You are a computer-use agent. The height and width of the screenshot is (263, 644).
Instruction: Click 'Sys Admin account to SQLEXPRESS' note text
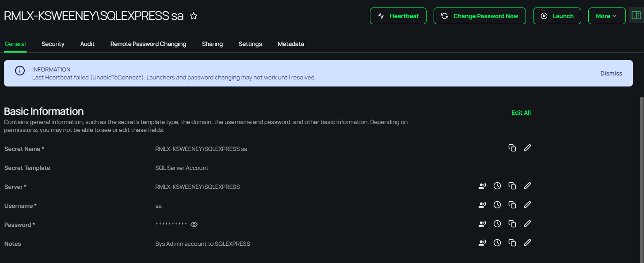click(202, 244)
